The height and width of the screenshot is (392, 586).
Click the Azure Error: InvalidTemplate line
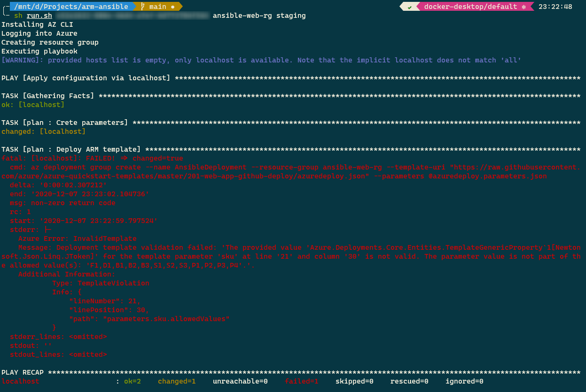[x=78, y=238]
